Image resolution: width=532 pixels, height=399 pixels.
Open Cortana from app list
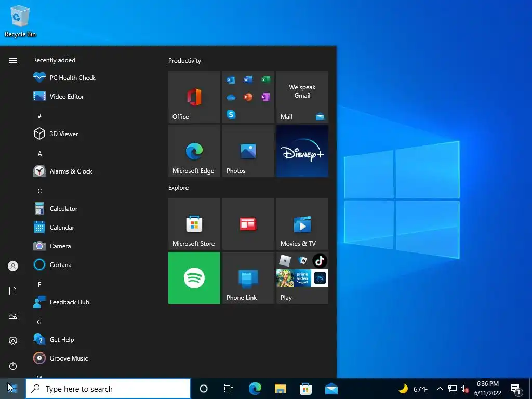click(x=52, y=264)
